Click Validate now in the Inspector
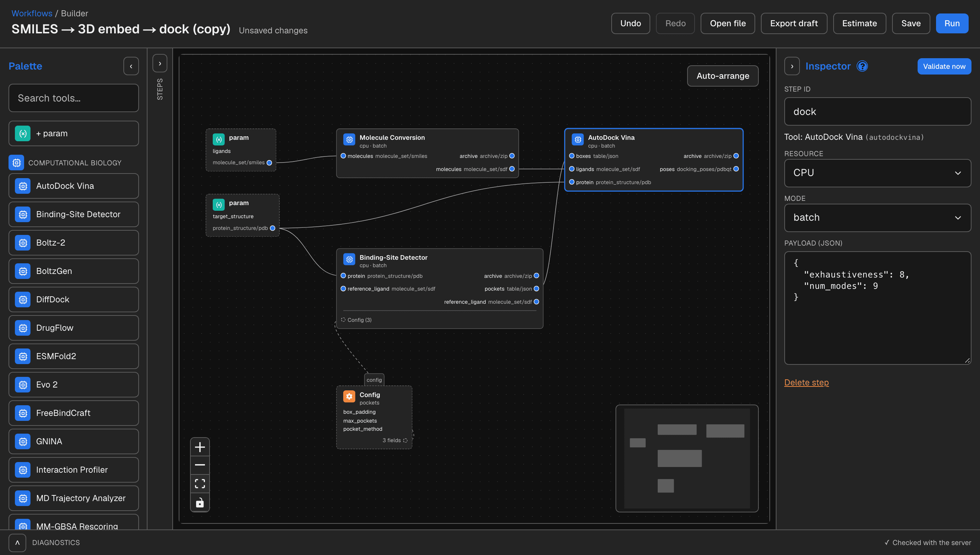 (944, 66)
